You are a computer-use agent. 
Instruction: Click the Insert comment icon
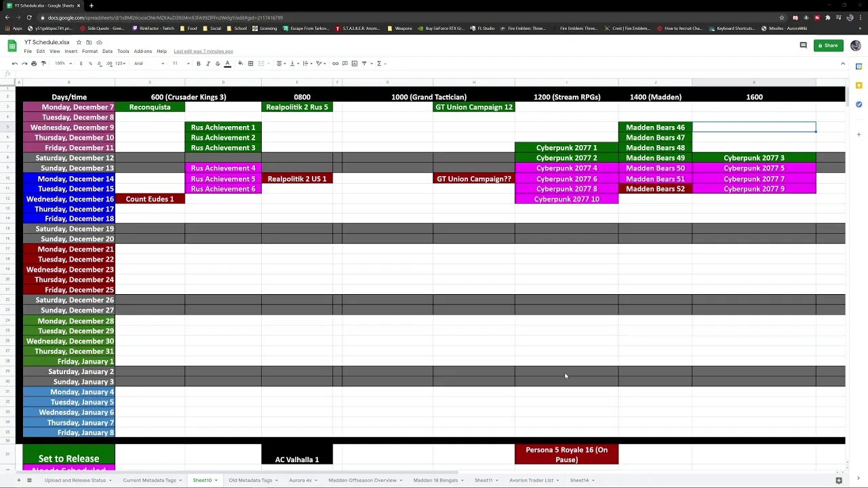344,64
